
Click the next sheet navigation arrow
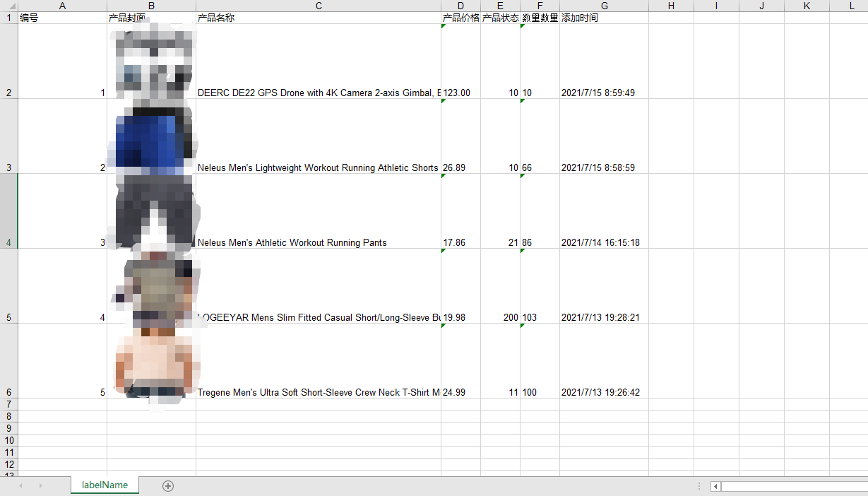pyautogui.click(x=40, y=485)
